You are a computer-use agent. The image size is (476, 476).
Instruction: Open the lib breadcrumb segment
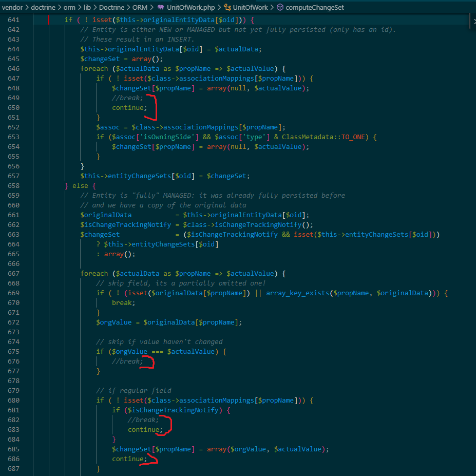coord(87,7)
